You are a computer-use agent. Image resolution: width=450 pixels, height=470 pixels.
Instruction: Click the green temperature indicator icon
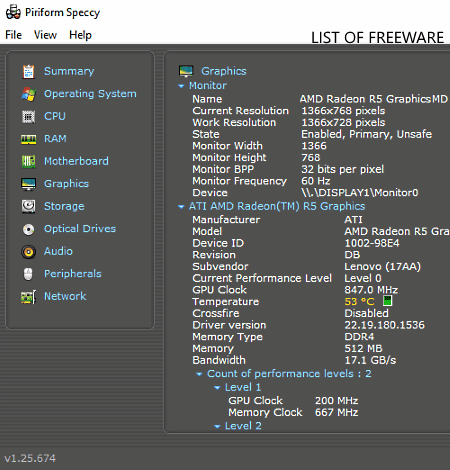pyautogui.click(x=387, y=301)
